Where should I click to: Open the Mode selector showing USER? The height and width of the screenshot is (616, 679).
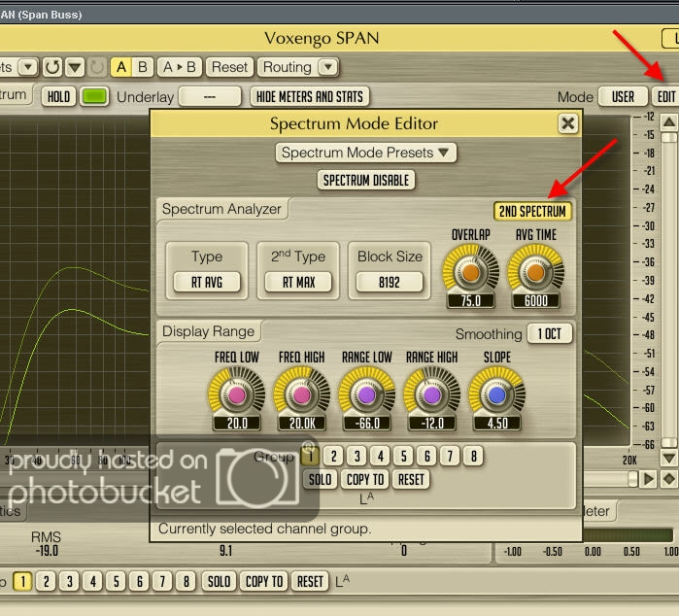[x=623, y=96]
